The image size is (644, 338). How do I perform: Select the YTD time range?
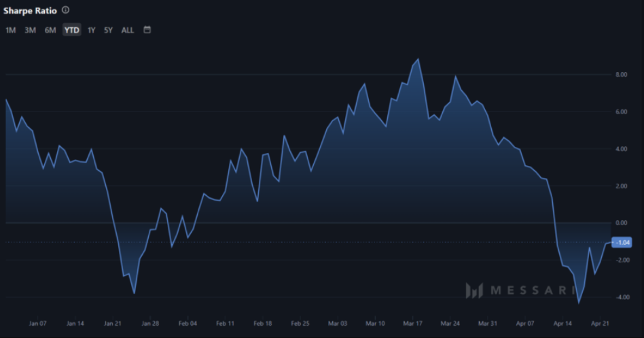coord(72,30)
